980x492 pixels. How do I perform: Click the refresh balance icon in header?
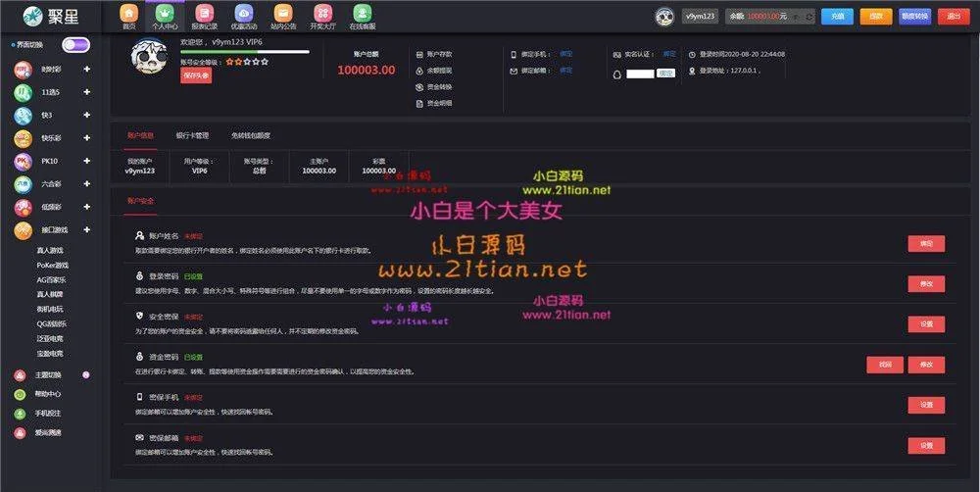pyautogui.click(x=809, y=17)
